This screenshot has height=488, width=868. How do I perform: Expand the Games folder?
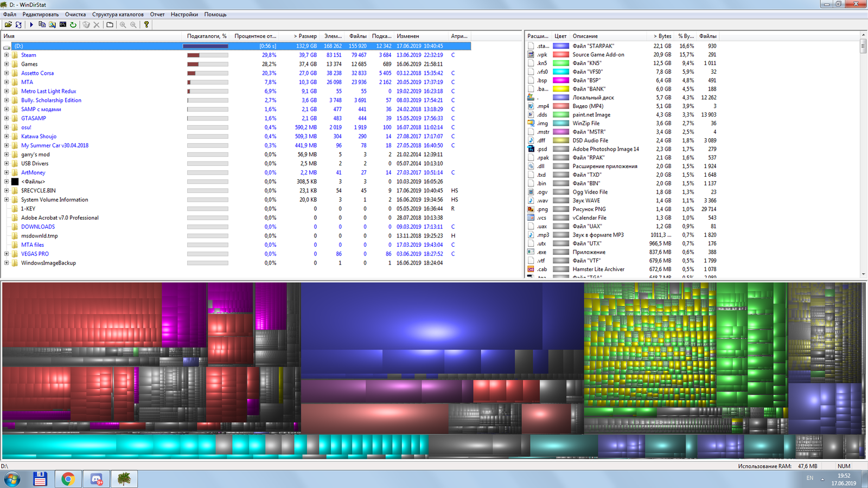[7, 64]
